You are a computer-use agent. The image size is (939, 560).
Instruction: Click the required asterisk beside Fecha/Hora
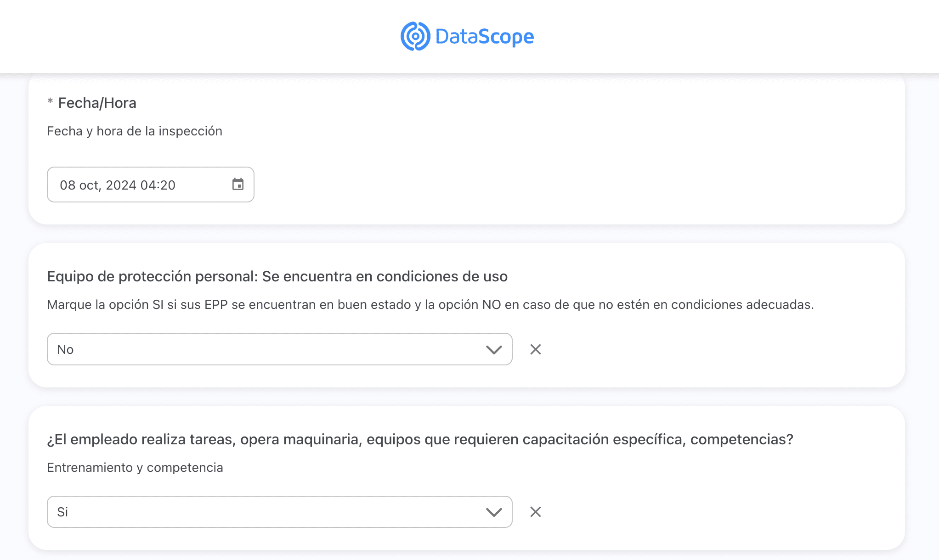(50, 101)
